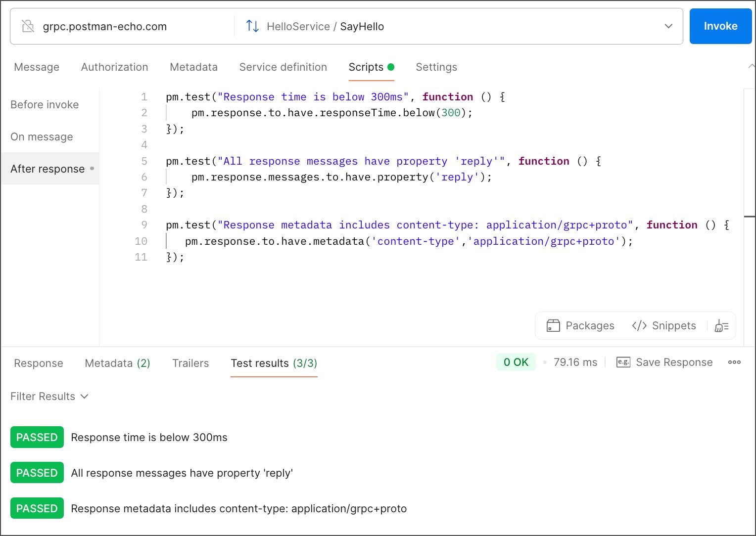Screen dimensions: 756x536
Task: Switch to the Message tab
Action: coord(37,67)
